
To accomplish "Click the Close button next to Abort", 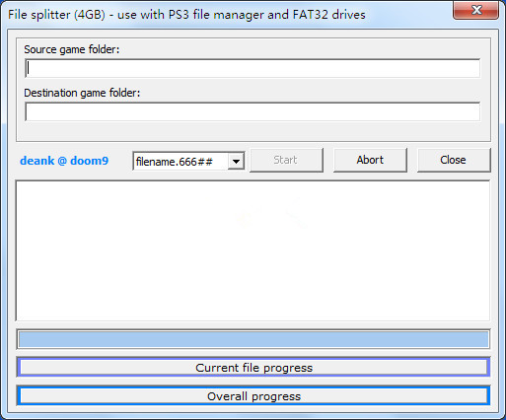I will (454, 160).
